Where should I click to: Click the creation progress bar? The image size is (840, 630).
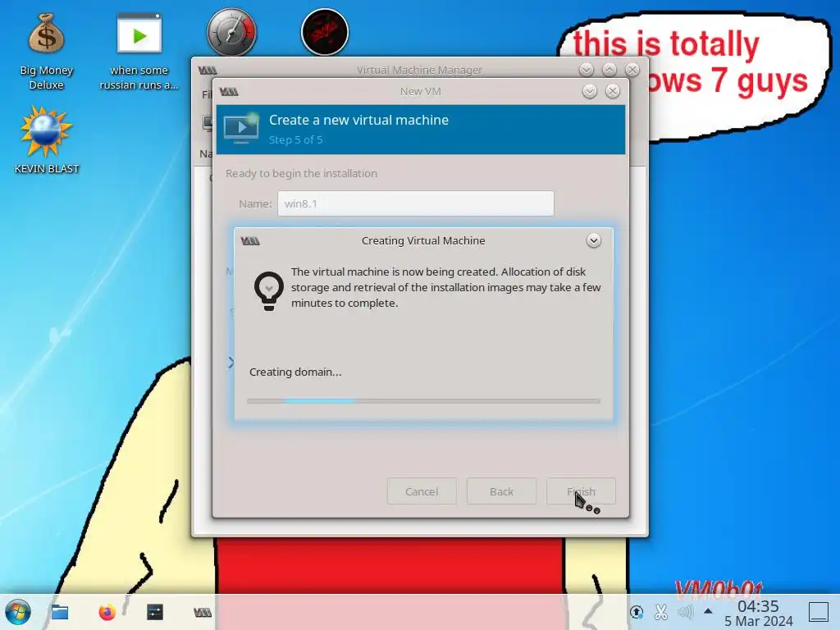[423, 400]
